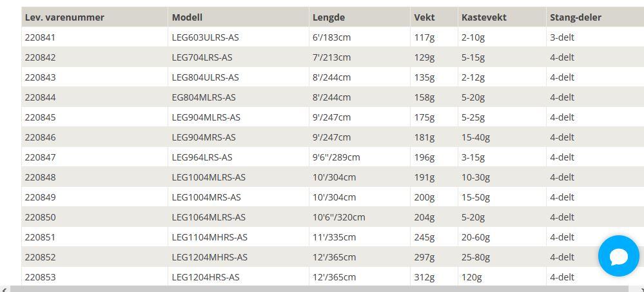This screenshot has width=644, height=292.
Task: Select item number 220848 cell
Action: [x=95, y=177]
